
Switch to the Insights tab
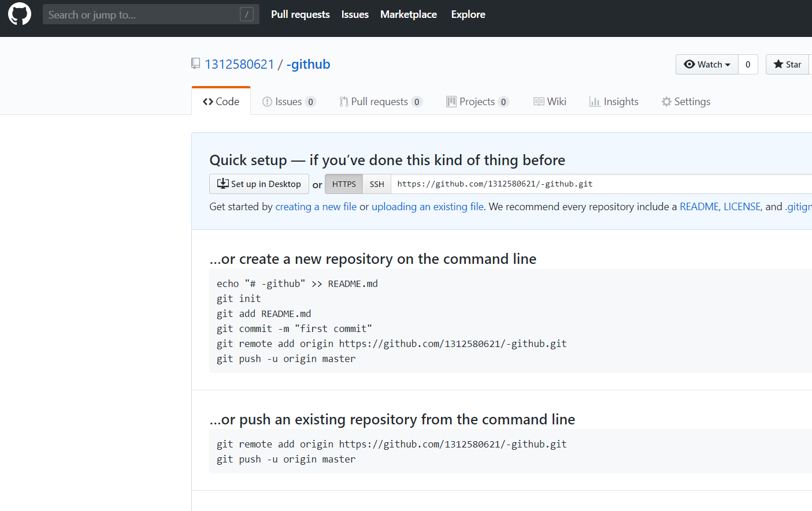[614, 102]
